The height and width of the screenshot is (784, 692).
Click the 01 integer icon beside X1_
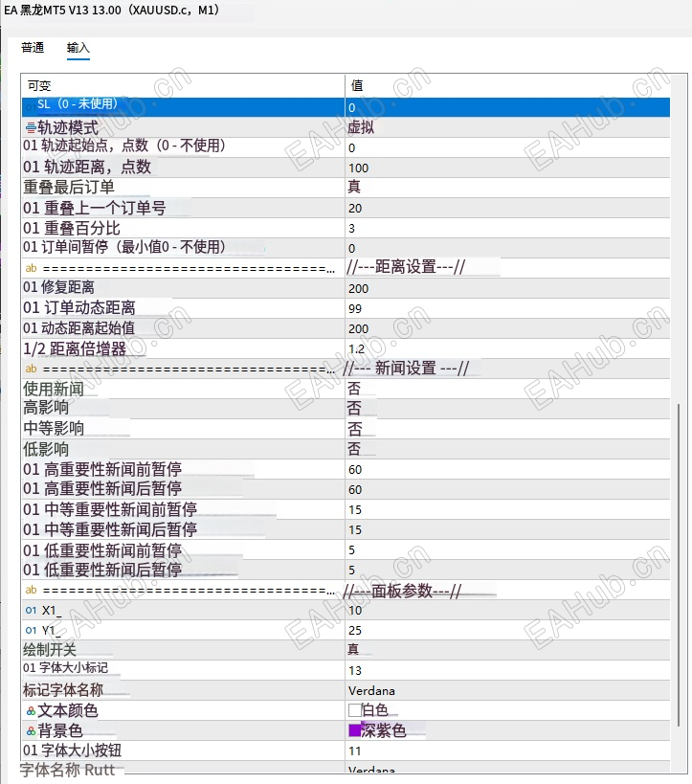[x=31, y=610]
